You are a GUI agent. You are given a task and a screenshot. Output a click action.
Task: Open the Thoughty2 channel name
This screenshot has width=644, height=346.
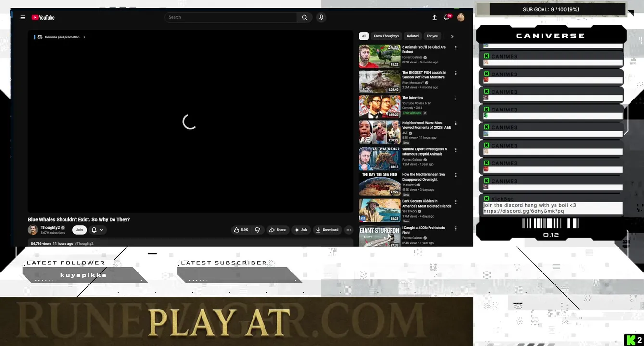(50, 227)
